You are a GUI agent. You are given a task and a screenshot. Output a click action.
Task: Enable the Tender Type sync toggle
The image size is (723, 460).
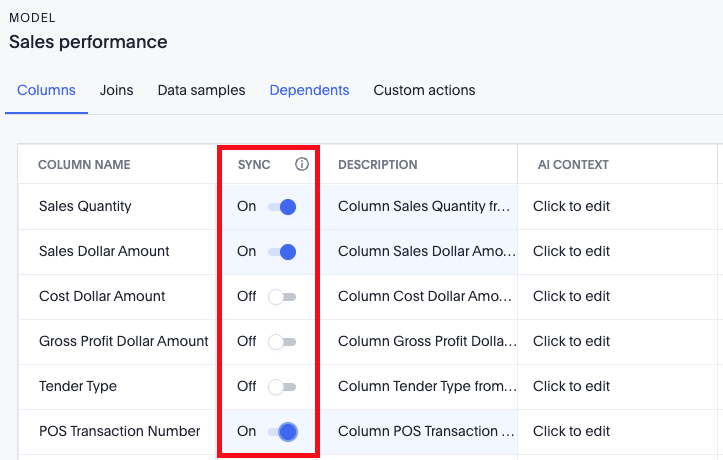[x=282, y=387]
